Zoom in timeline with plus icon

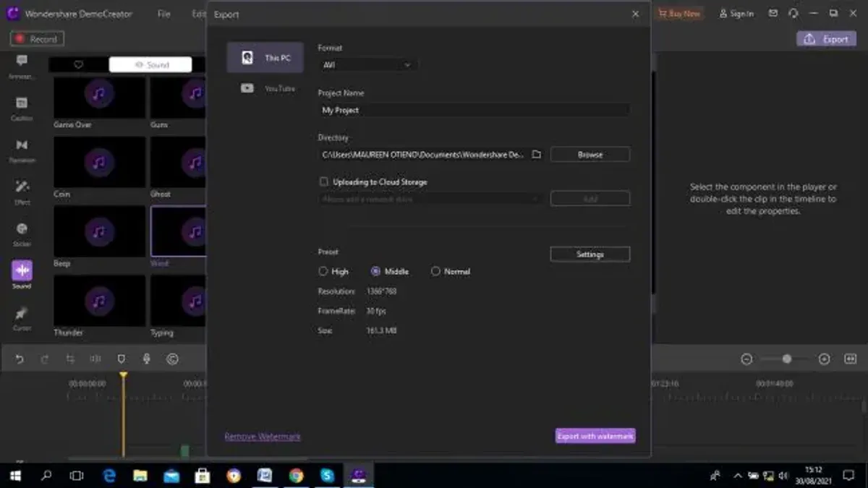tap(824, 359)
